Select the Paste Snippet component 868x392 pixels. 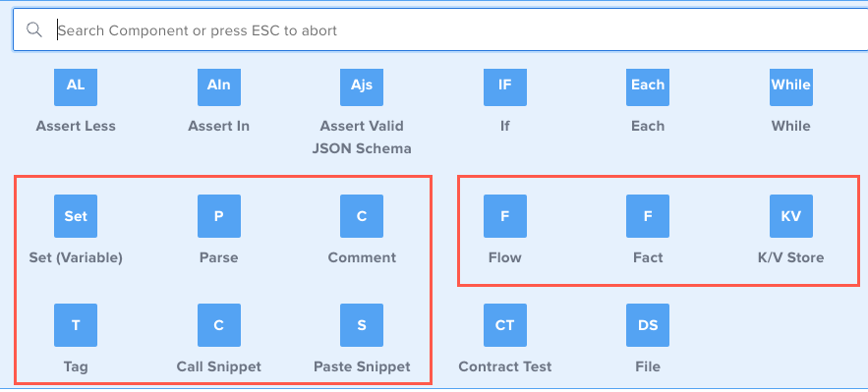pos(362,325)
